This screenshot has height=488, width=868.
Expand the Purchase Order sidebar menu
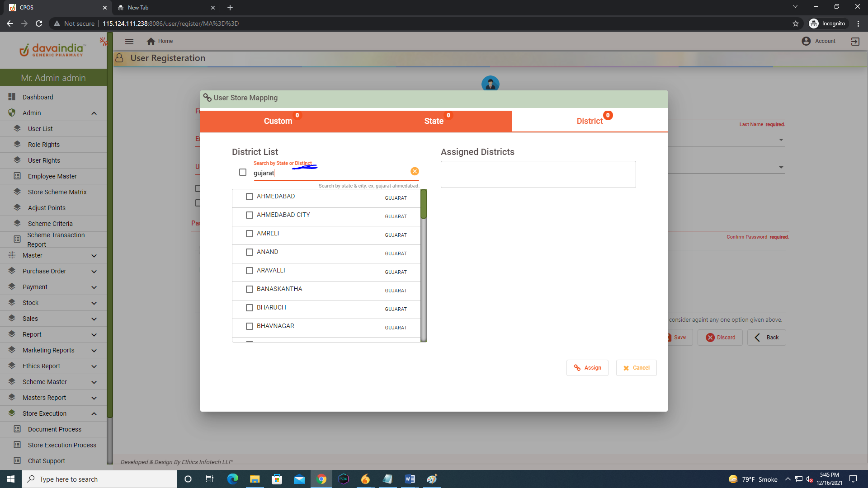[94, 271]
